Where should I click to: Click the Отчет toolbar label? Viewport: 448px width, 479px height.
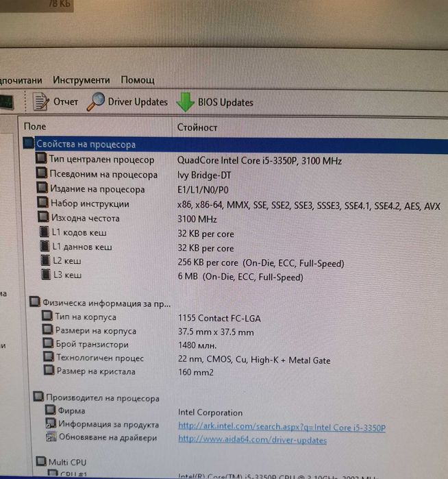pos(66,101)
